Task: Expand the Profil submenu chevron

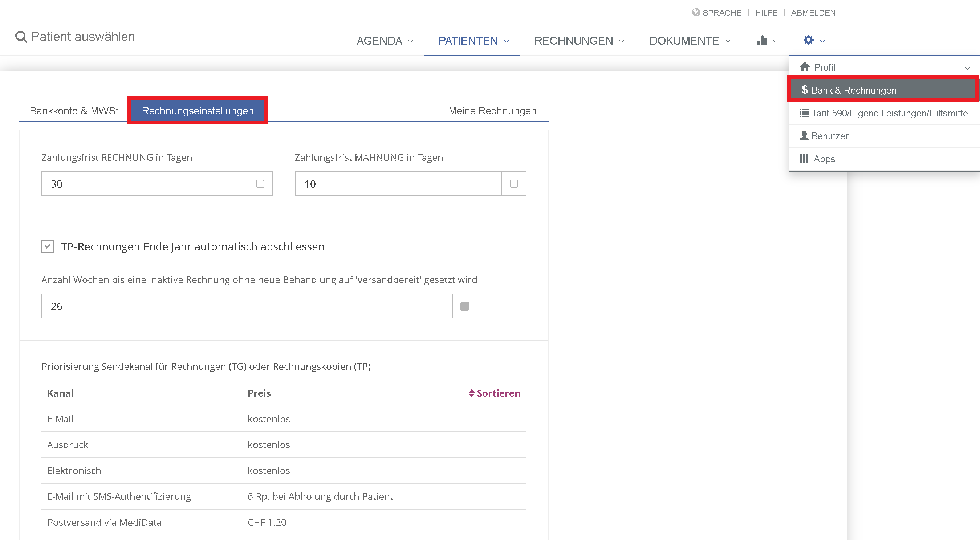Action: pos(967,69)
